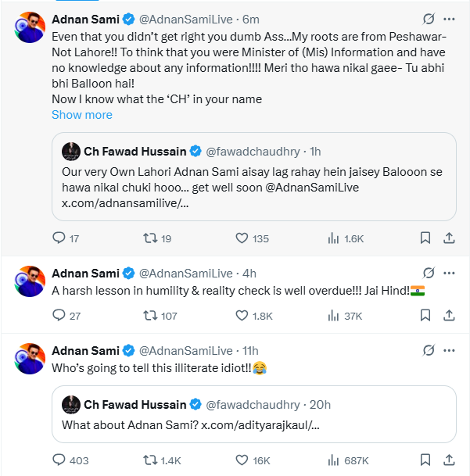Screen dimensions: 470x476
Task: Share the top Adnan Sami tweet
Action: (449, 238)
